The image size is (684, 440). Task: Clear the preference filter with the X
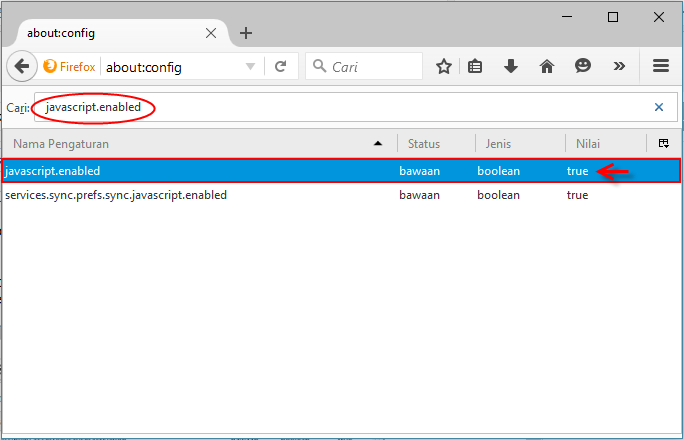[659, 107]
